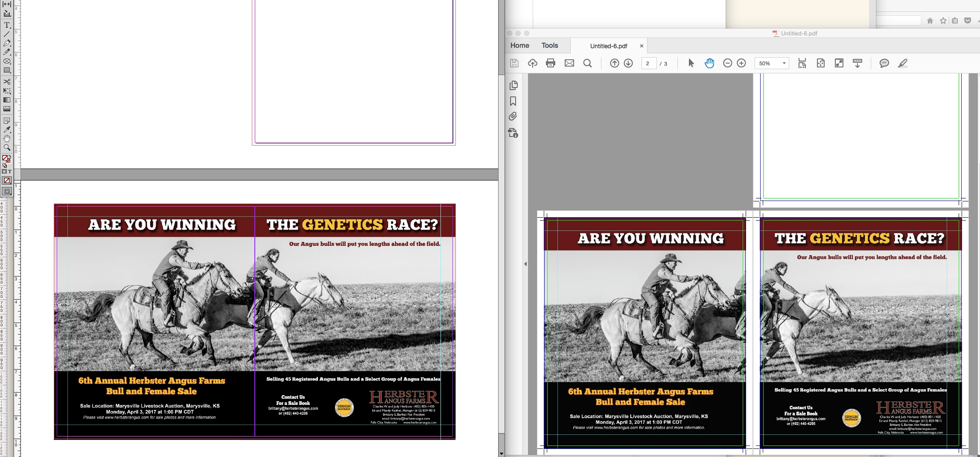Screen dimensions: 980x457
Task: Select the Scissors tool in InDesign
Action: pyautogui.click(x=7, y=82)
